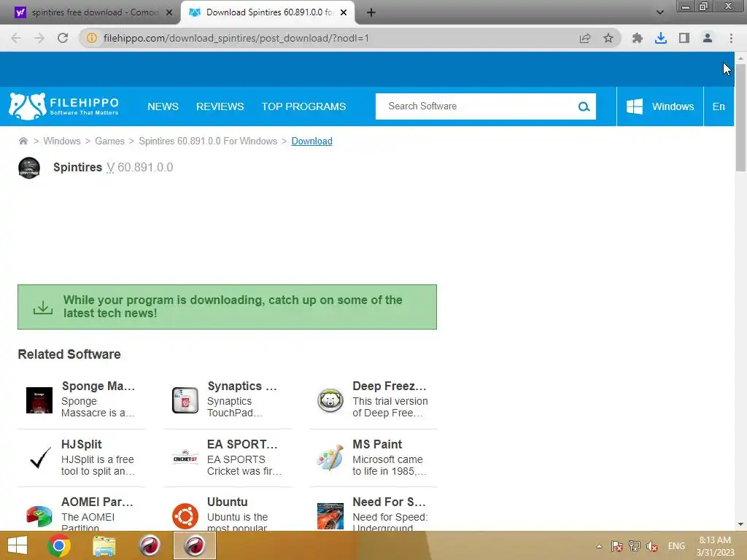Image resolution: width=747 pixels, height=560 pixels.
Task: Open the Windows platform selector
Action: click(x=659, y=106)
